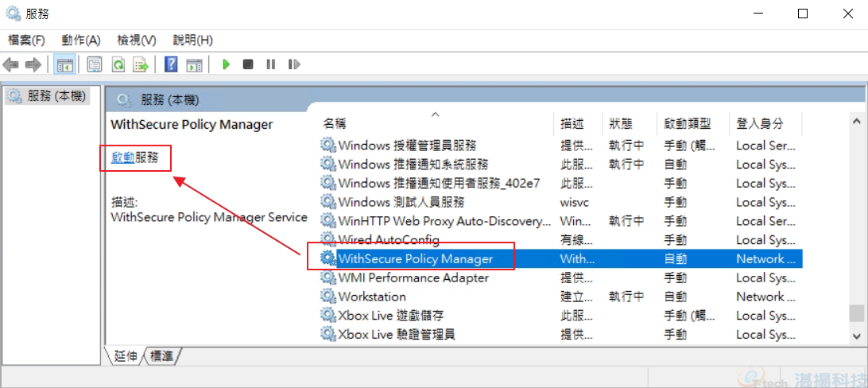Click gear icon beside Xbox Live 遊戲儲存
The width and height of the screenshot is (868, 388).
pos(328,315)
